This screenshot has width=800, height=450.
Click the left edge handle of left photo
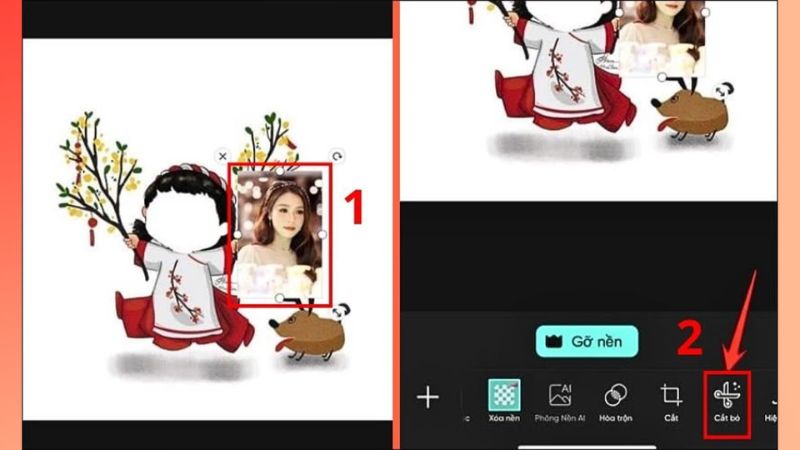tap(236, 234)
